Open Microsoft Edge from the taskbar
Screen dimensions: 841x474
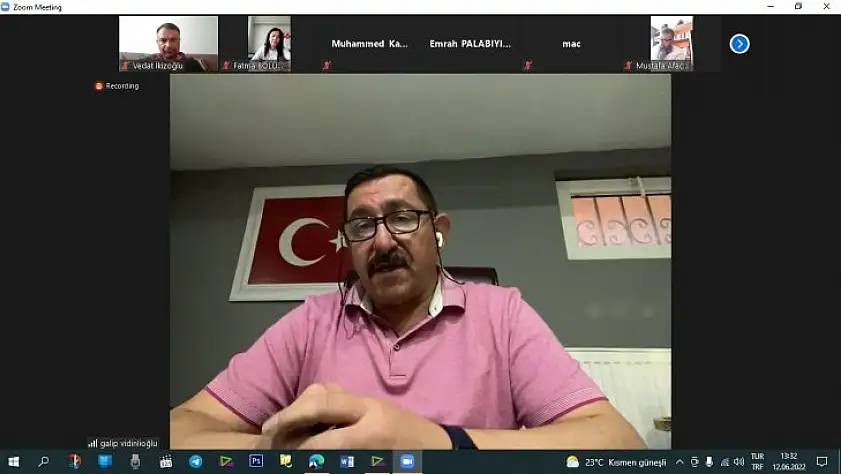coord(316,461)
